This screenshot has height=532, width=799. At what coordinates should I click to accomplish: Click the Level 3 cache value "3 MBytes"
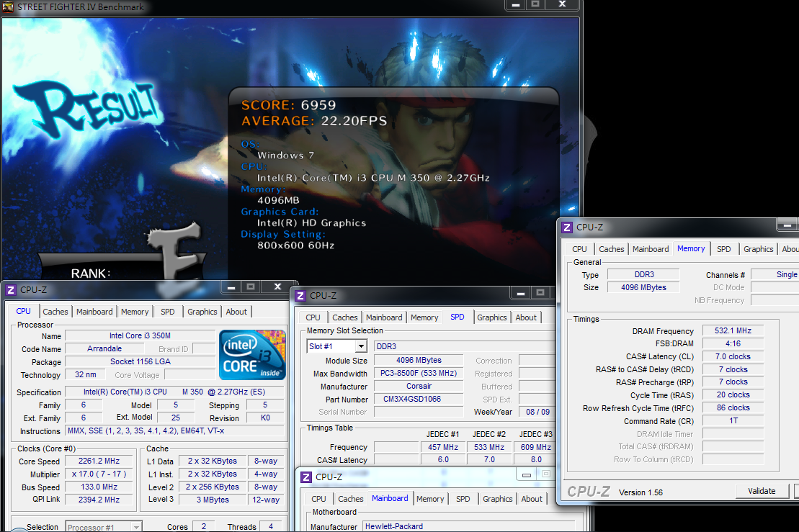pos(213,500)
